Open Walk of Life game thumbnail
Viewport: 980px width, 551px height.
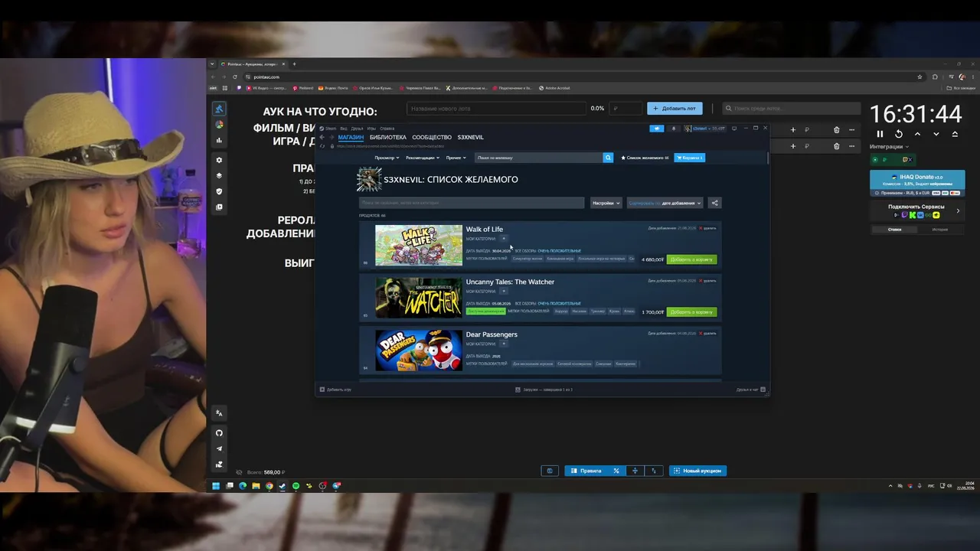pos(419,245)
